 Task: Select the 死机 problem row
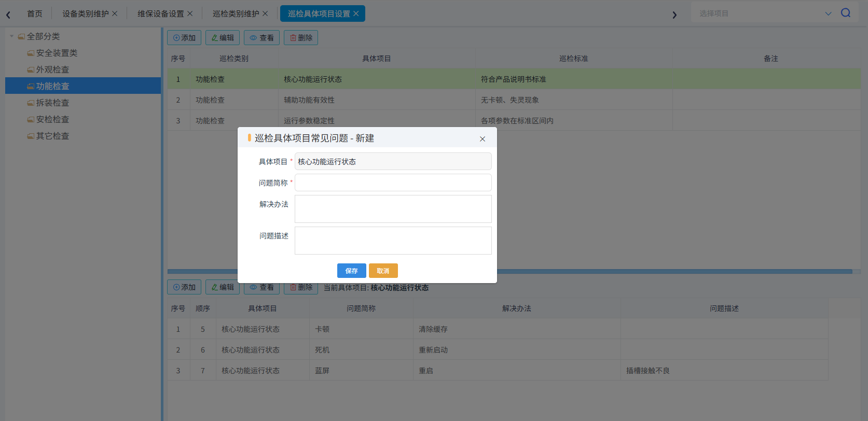pyautogui.click(x=498, y=349)
